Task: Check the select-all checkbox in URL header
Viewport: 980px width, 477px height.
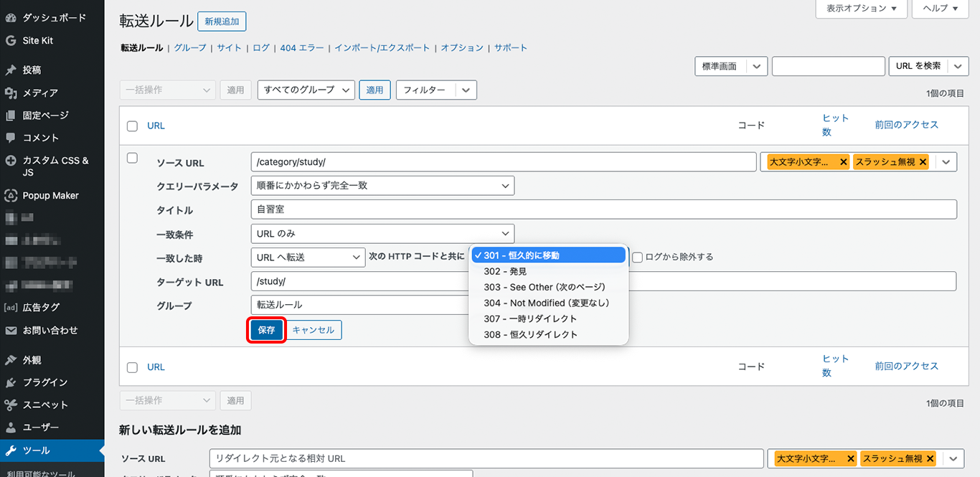Action: tap(132, 126)
